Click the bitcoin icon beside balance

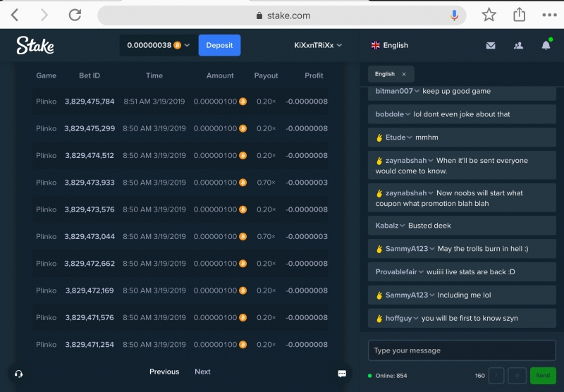pyautogui.click(x=178, y=45)
